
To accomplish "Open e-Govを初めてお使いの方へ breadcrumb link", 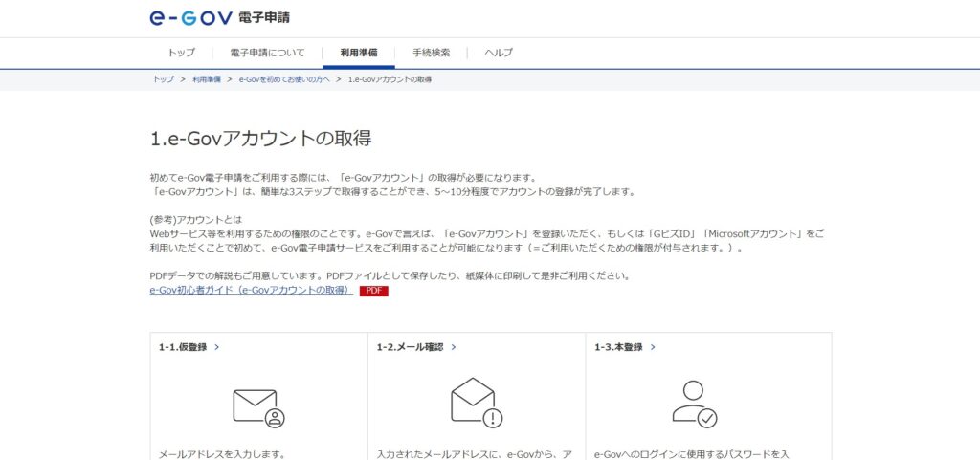I will tap(283, 80).
